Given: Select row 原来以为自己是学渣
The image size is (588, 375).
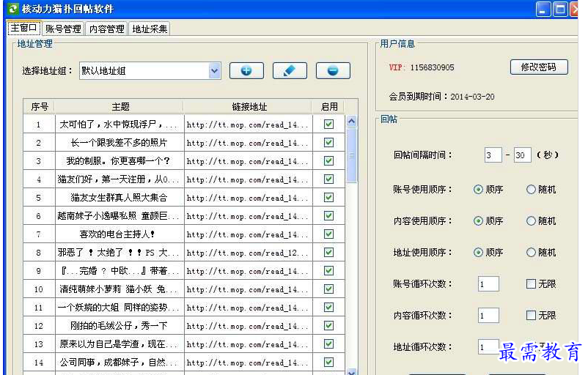Looking at the screenshot, I should 184,344.
